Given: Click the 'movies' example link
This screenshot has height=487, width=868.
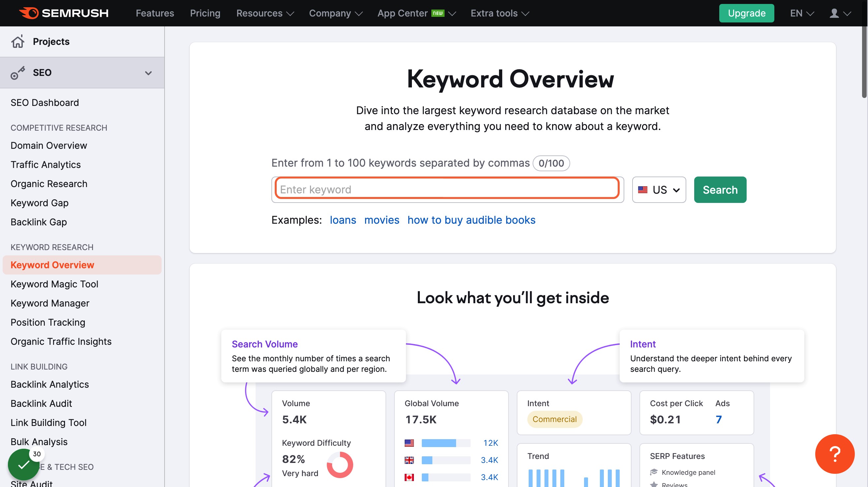Looking at the screenshot, I should [x=382, y=220].
